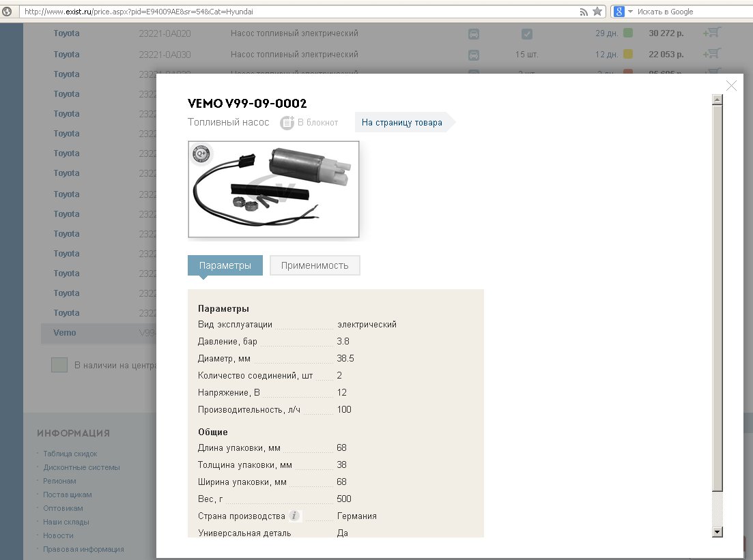Click the 'Германия' country value

coord(357,516)
